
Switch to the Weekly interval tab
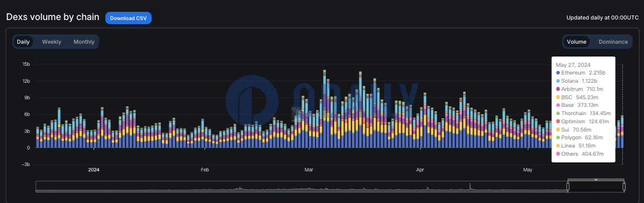click(x=51, y=42)
